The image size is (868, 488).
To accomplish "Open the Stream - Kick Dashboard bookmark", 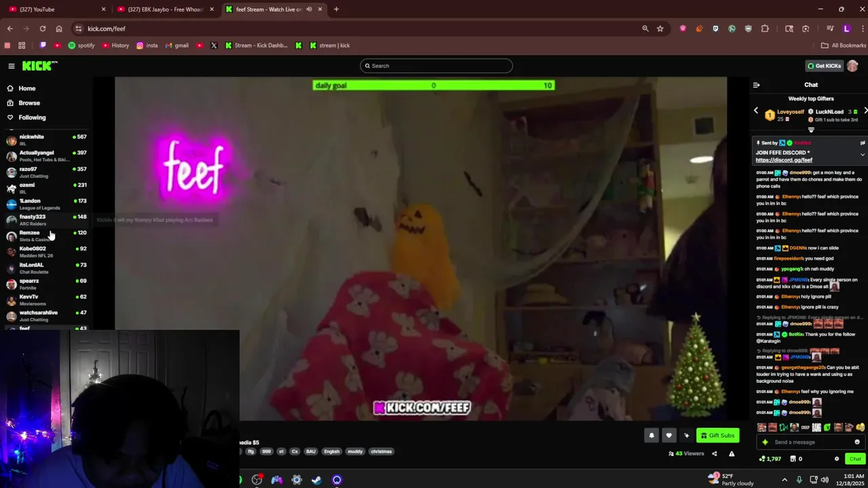I will click(x=256, y=45).
